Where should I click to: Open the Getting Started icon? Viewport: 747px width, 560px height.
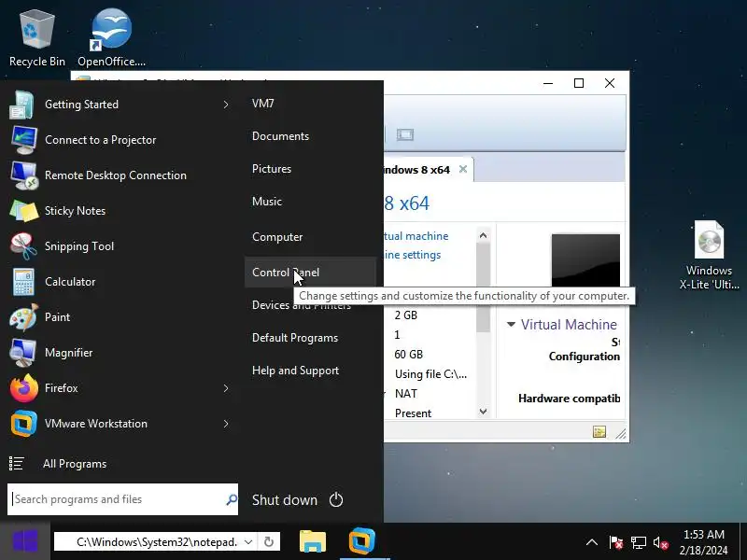(x=22, y=105)
